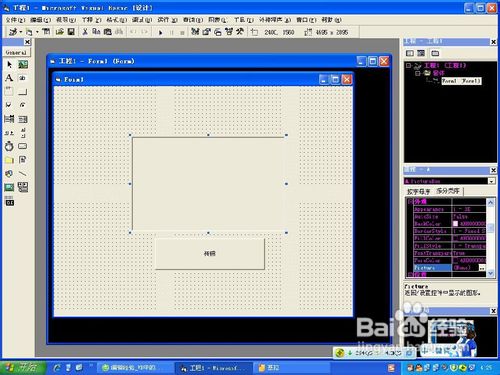Select the Frame control in the toolbox

(x=9, y=92)
